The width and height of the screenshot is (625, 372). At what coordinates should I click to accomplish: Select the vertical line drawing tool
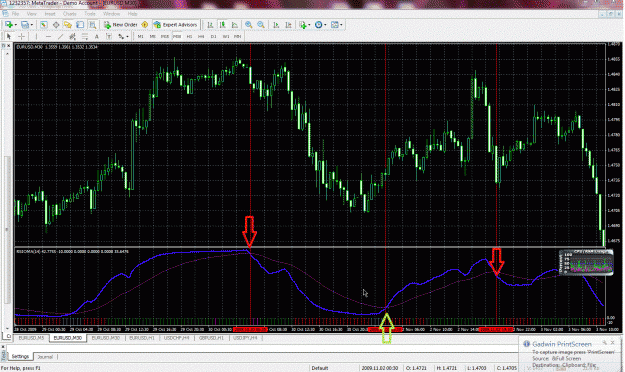pyautogui.click(x=36, y=37)
